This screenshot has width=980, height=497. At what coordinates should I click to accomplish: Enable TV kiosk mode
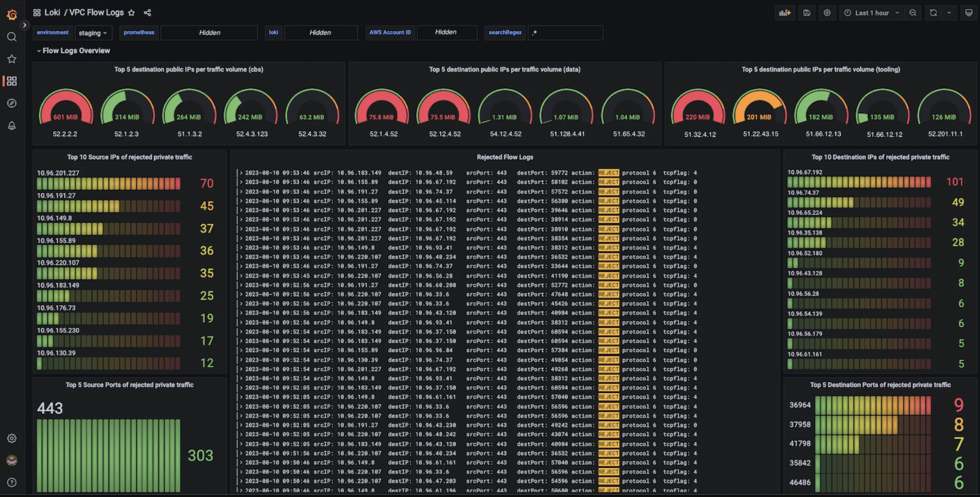click(x=969, y=13)
